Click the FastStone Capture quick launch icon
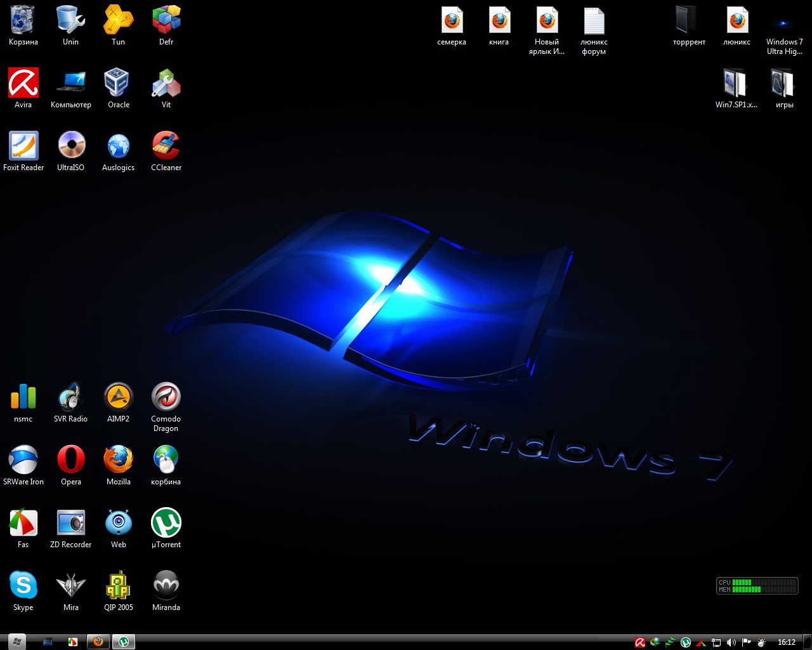Screen dimensions: 812x650 [x=73, y=642]
